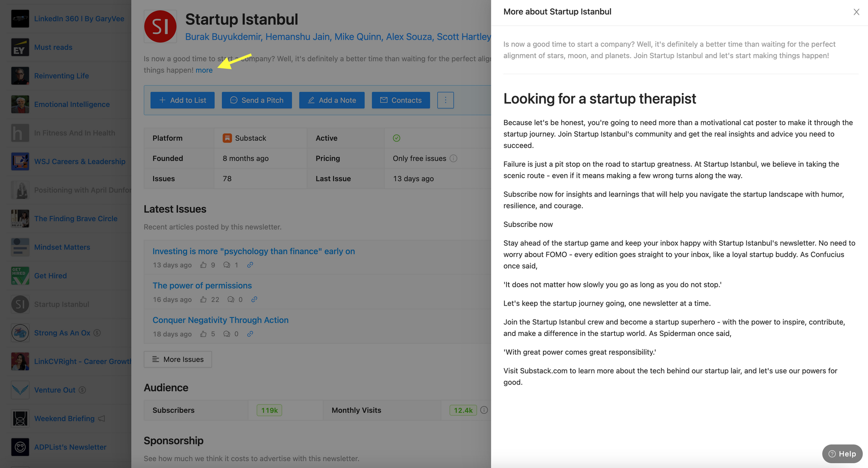Open the Contacts button

401,100
